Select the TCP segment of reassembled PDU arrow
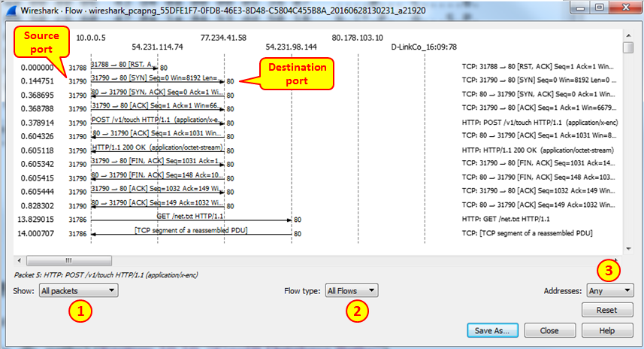 click(191, 232)
